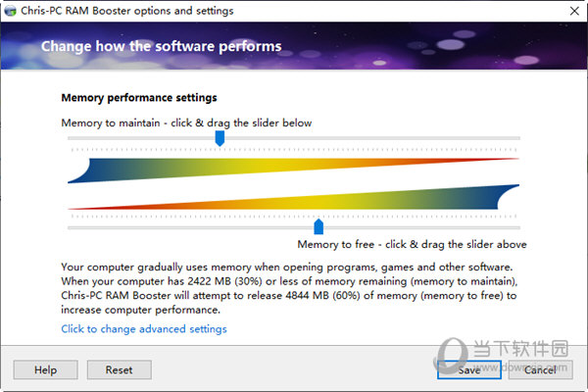Select the Memory to free slider thumb
The height and width of the screenshot is (392, 588).
[318, 226]
